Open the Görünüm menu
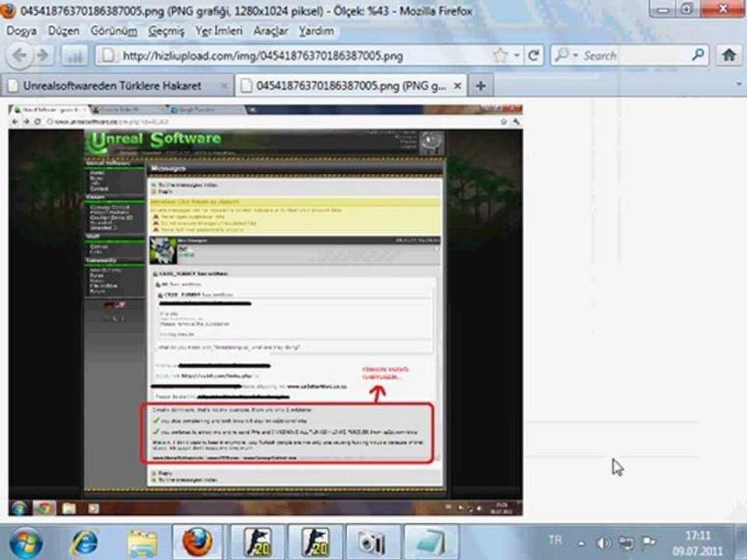The width and height of the screenshot is (747, 560). pos(114,31)
